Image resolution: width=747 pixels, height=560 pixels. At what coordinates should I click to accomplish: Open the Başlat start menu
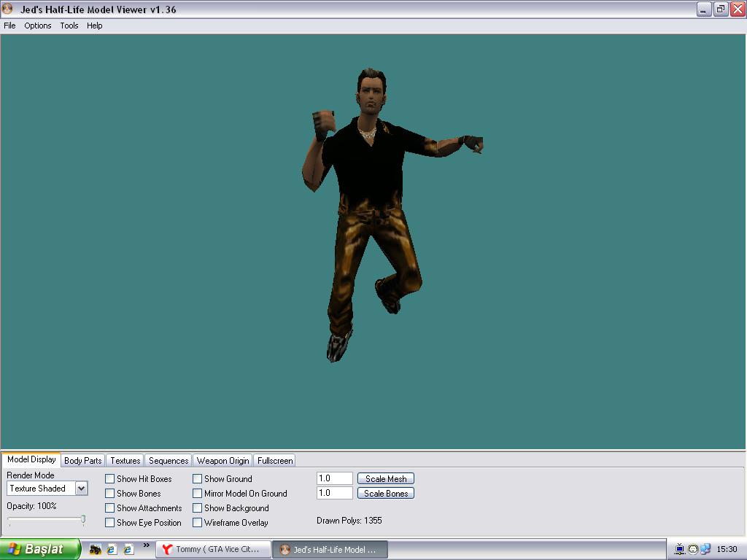(39, 549)
